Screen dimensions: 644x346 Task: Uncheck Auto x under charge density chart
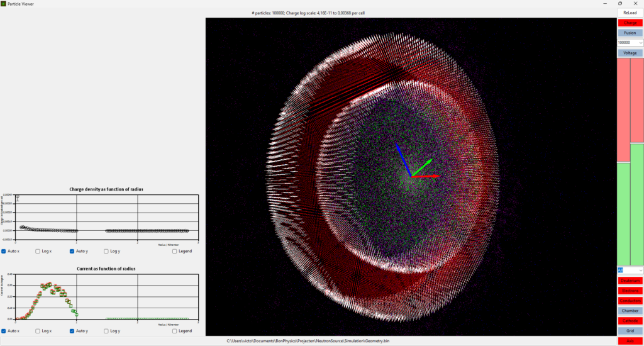point(4,252)
